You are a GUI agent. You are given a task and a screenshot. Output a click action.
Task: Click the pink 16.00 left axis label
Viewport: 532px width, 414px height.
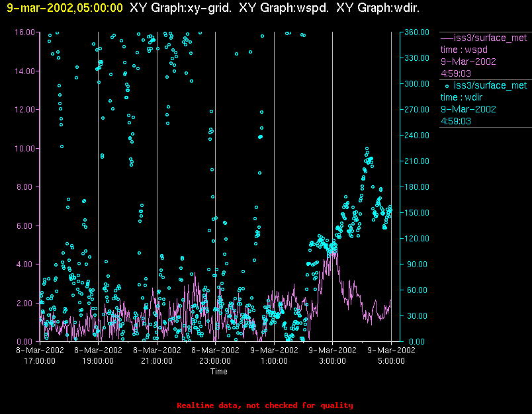24,32
